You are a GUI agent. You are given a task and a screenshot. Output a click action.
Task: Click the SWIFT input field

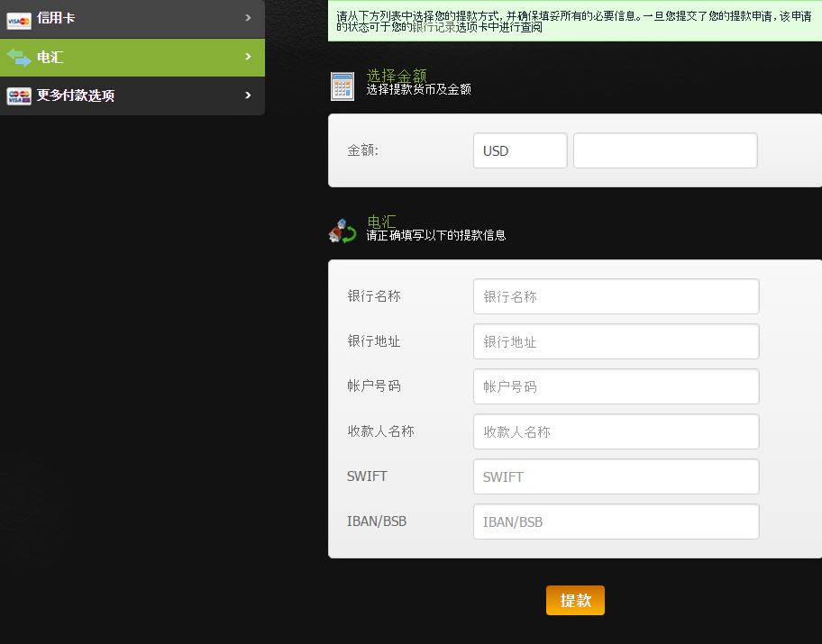point(616,476)
